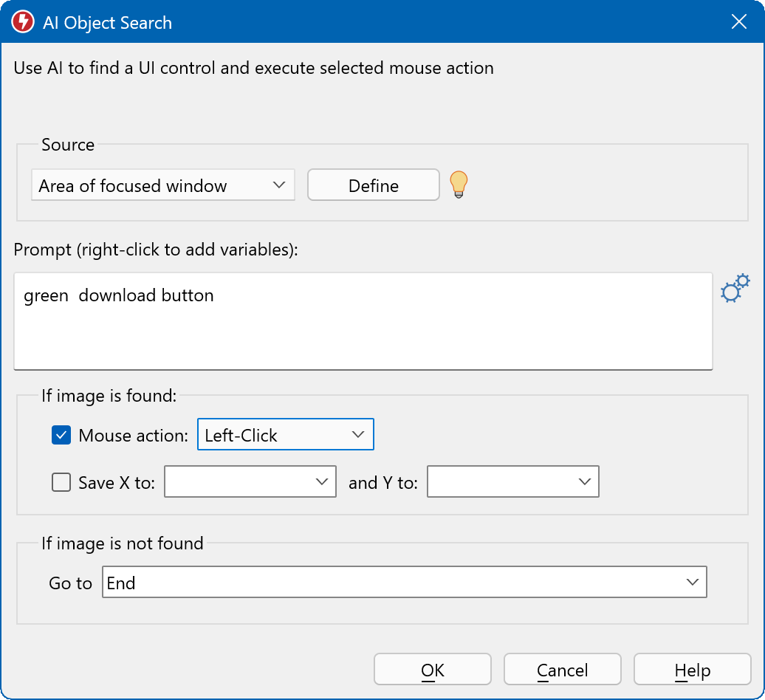Expand the Area of focused window dropdown

[162, 185]
